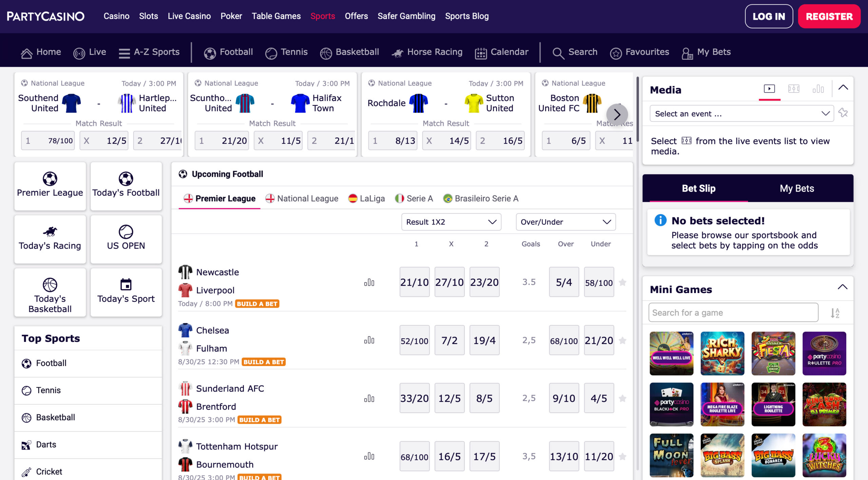This screenshot has height=480, width=868.
Task: Open the Result 1X2 dropdown
Action: click(x=451, y=222)
